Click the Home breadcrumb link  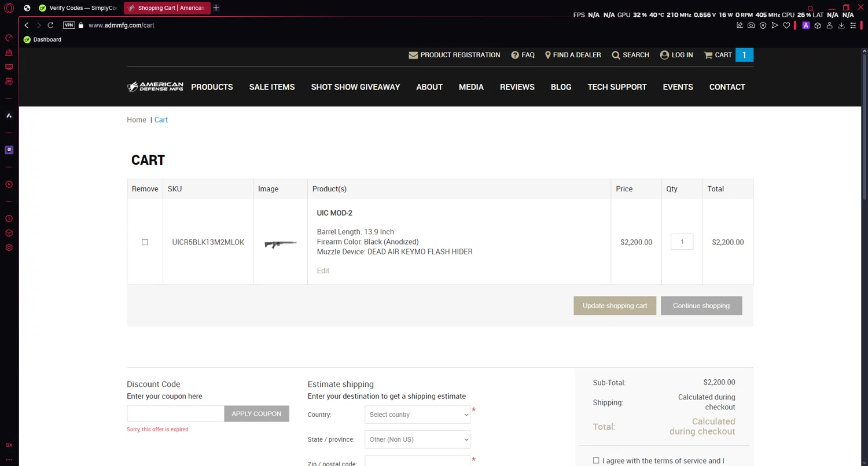[137, 120]
